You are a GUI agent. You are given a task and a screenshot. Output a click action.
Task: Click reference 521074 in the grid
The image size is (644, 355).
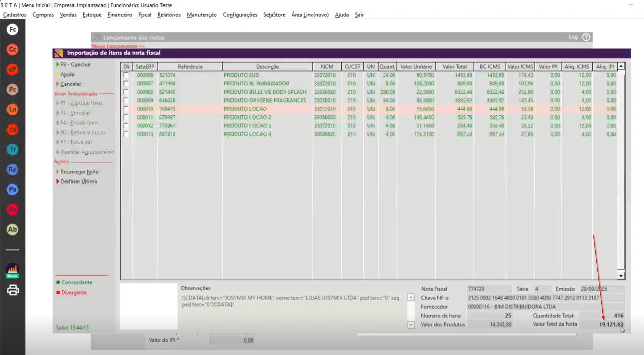click(167, 75)
